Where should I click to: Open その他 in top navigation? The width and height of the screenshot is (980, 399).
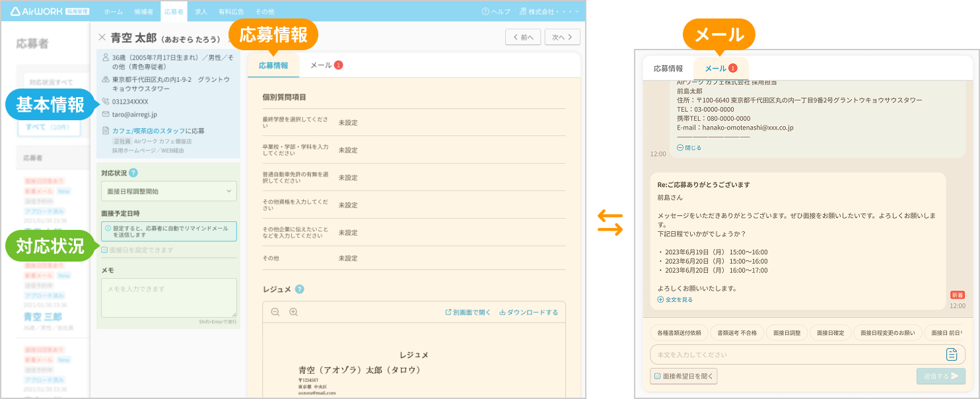264,12
